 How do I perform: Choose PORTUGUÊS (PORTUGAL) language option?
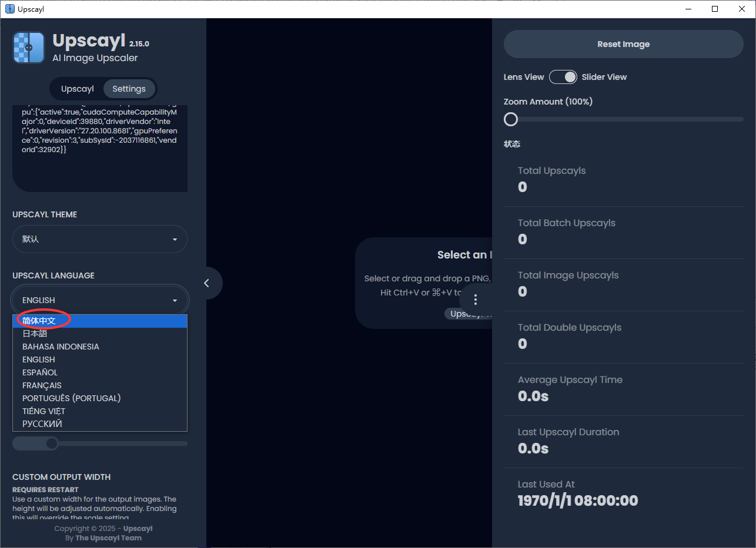100,398
